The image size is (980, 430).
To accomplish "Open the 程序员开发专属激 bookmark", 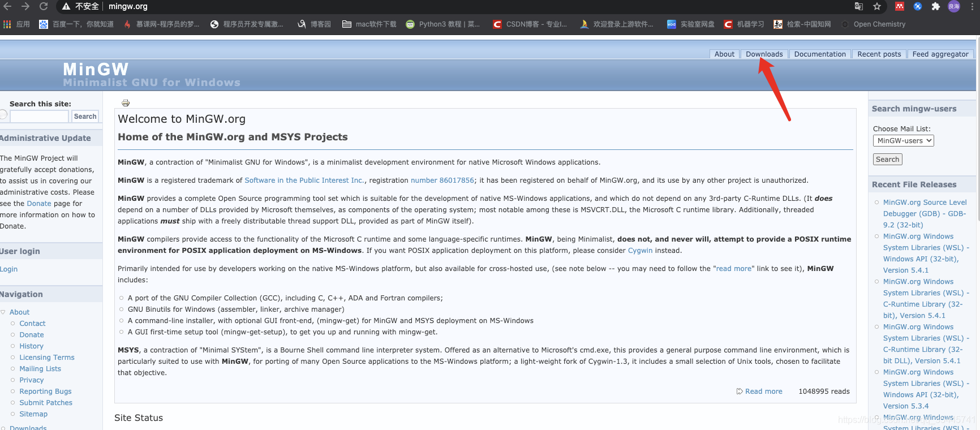I will (247, 24).
